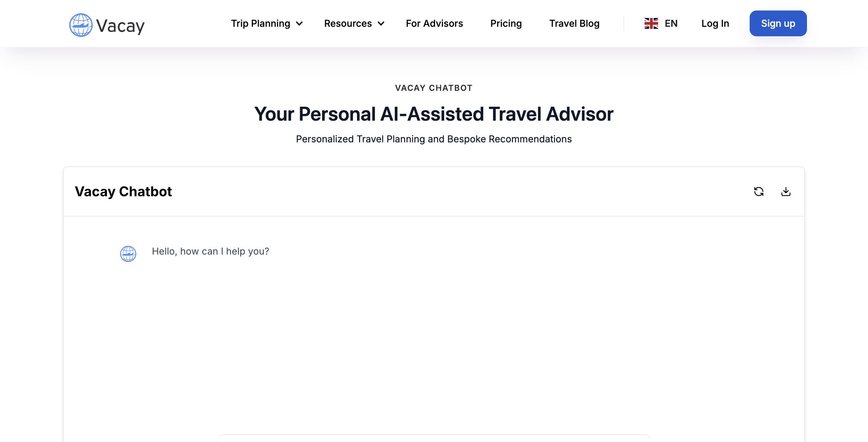Reset the chat with the refresh icon

point(758,192)
